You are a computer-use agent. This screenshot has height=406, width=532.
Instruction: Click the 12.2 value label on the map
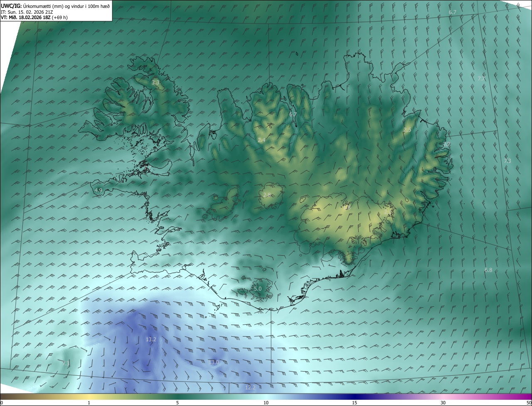[250, 387]
